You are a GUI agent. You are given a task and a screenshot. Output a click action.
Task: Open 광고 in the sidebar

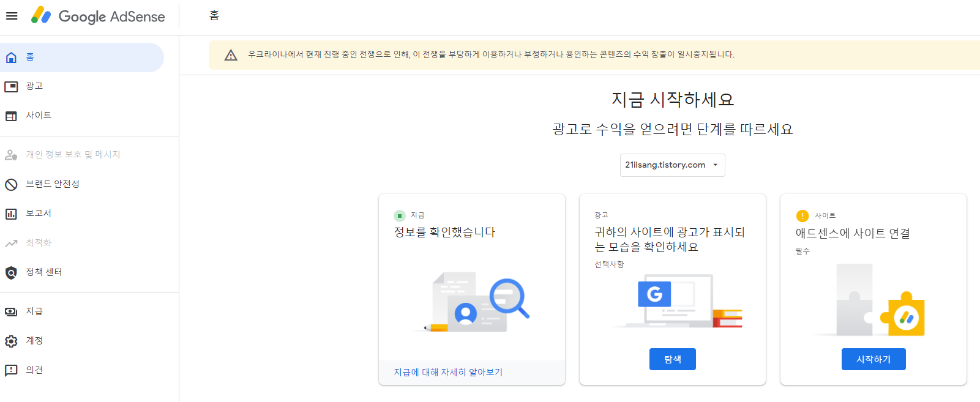point(82,86)
